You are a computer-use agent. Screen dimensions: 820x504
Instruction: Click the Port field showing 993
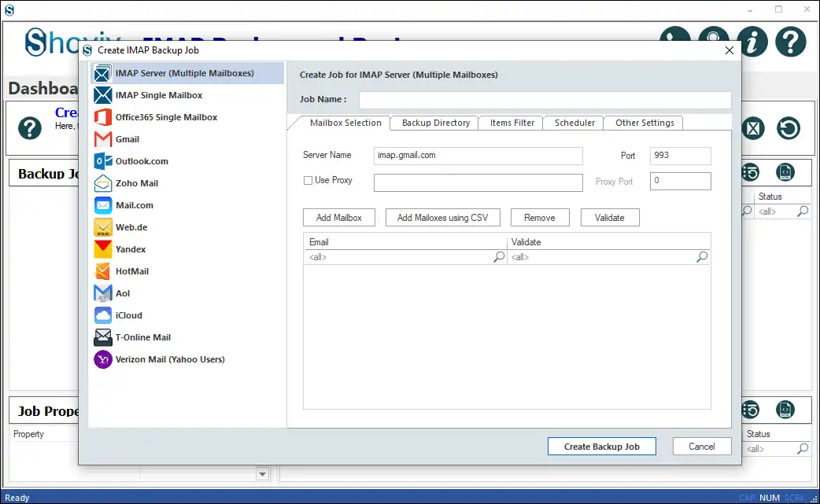[x=681, y=156]
